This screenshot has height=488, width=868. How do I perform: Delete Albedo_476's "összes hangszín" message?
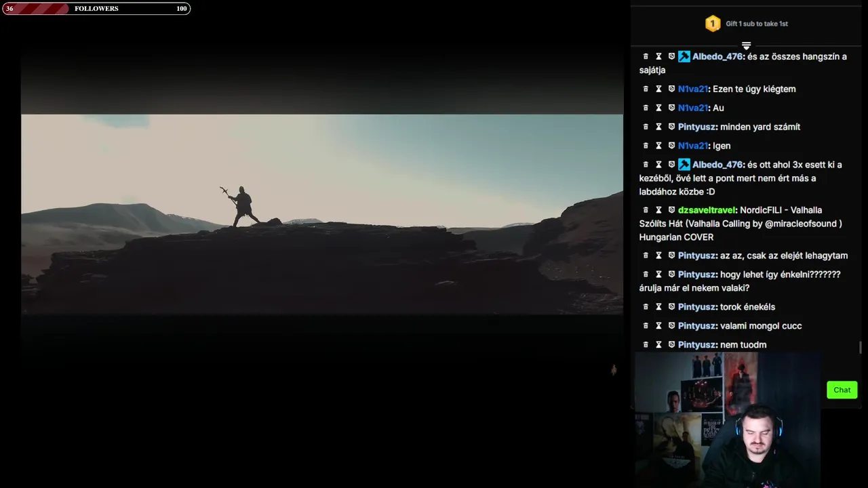646,56
